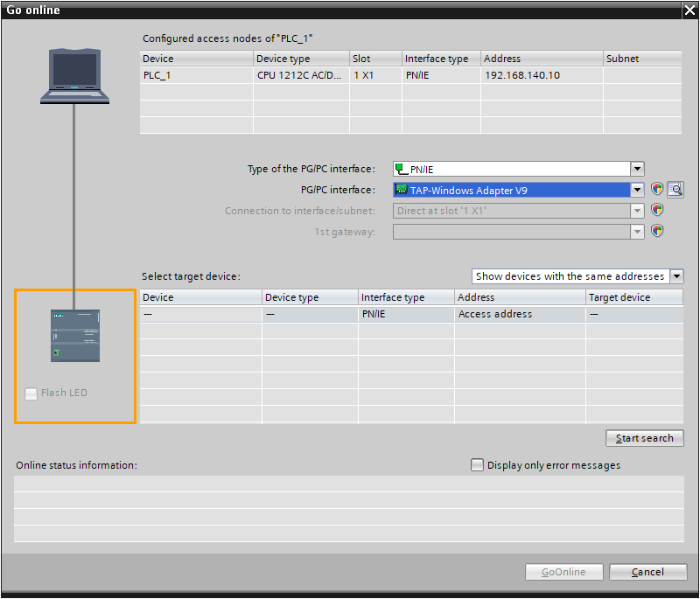The image size is (700, 599).
Task: Open Show devices with the same addresses dropdown
Action: 676,276
